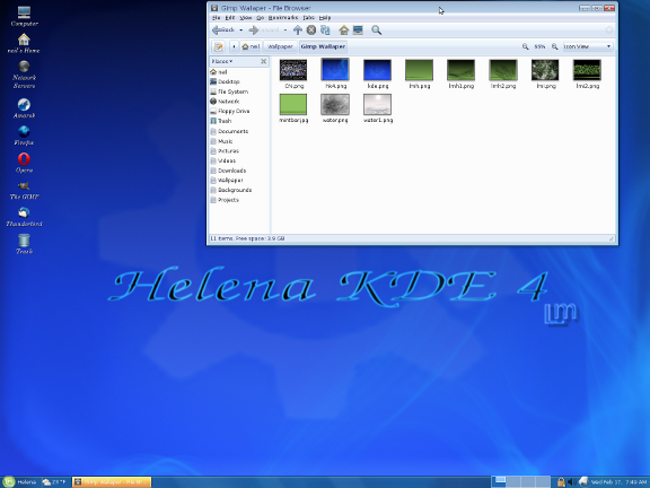The image size is (650, 488).
Task: Select the Opera desktop icon
Action: click(24, 163)
